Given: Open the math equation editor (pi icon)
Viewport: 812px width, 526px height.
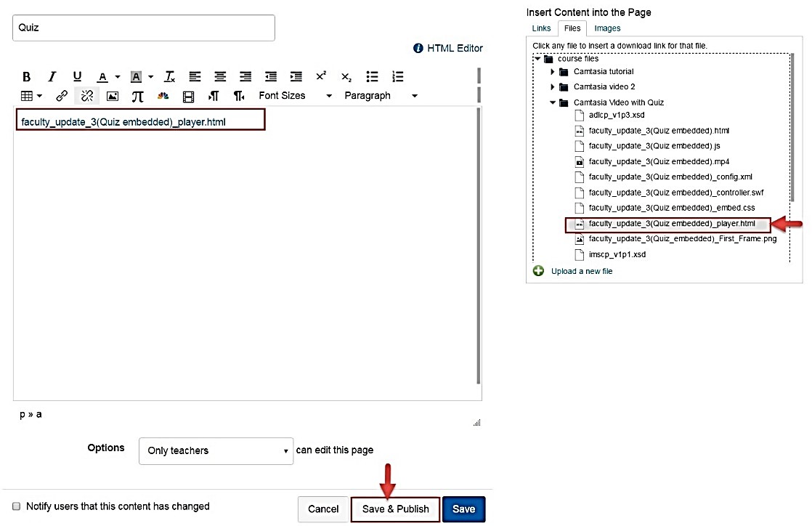Looking at the screenshot, I should [x=137, y=96].
